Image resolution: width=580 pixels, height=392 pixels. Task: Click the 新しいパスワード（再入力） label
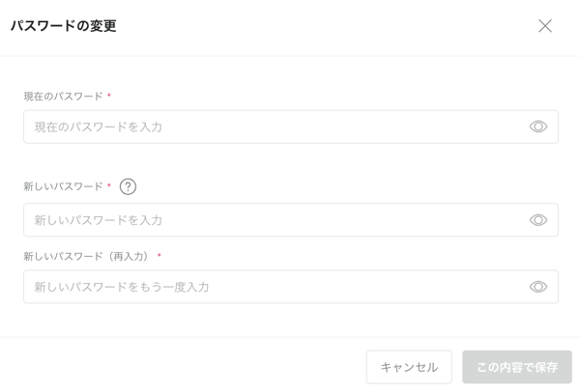(87, 256)
